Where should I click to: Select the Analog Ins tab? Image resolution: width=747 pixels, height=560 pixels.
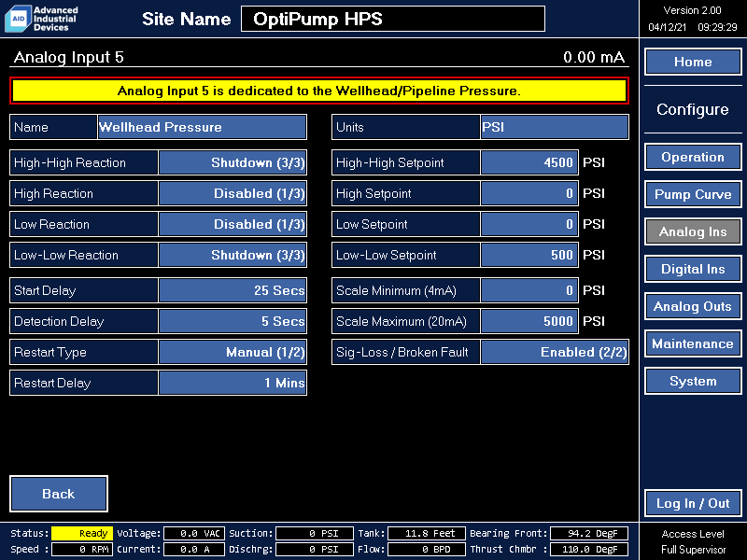point(693,231)
